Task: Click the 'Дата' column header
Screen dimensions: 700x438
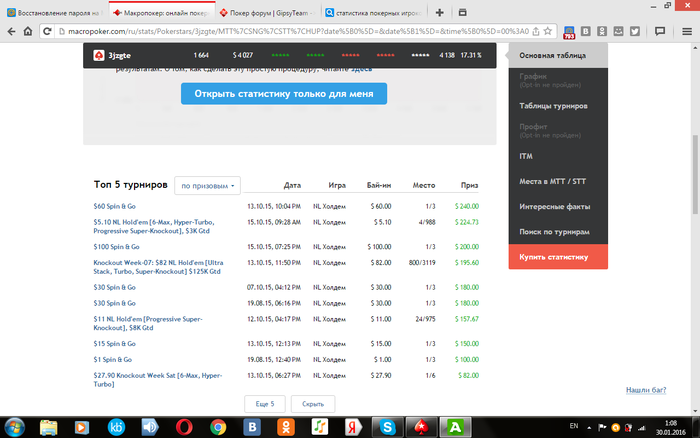Action: (292, 185)
